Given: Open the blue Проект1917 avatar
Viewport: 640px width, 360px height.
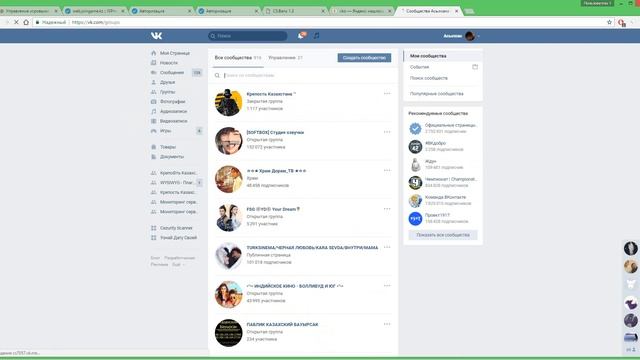Looking at the screenshot, I should (415, 218).
